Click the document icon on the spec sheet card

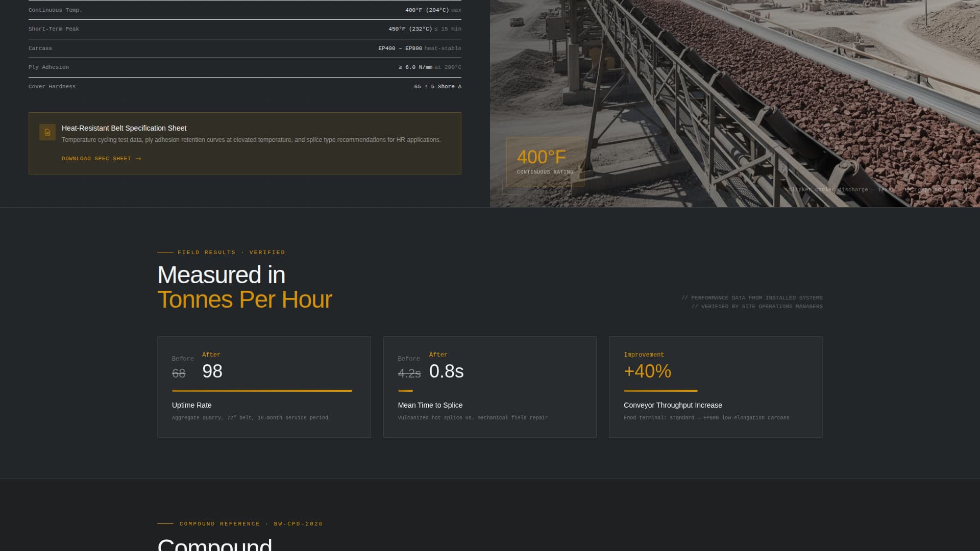[x=47, y=132]
